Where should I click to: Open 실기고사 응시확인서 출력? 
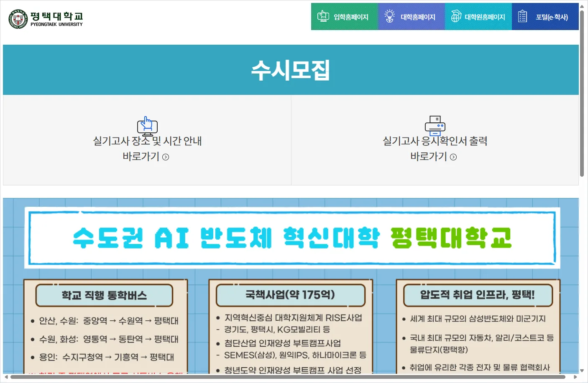435,141
